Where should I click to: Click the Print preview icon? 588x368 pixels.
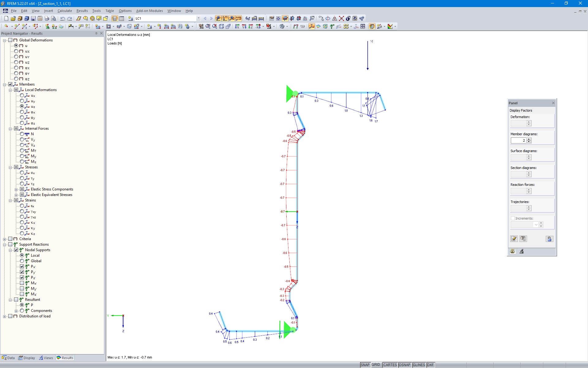(x=53, y=18)
